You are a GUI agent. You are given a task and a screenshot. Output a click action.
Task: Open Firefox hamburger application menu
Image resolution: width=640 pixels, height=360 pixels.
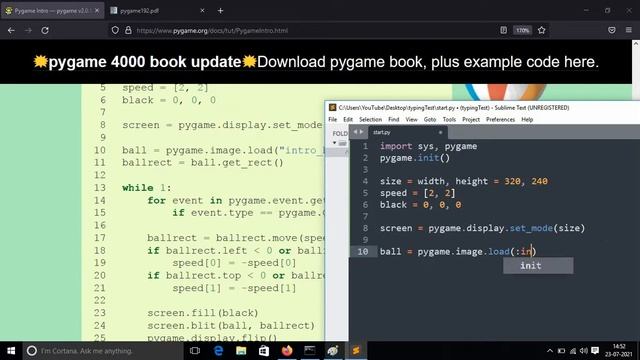coord(629,30)
